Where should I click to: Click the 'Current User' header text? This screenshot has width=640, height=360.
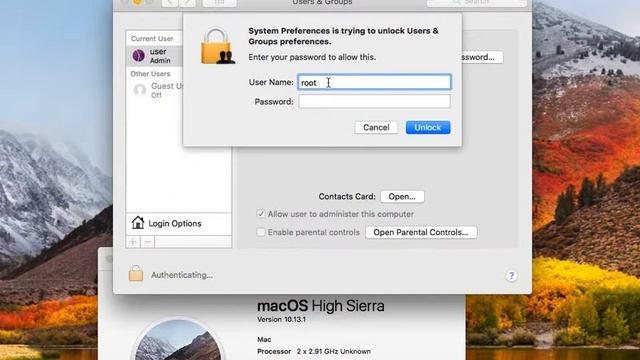(x=152, y=38)
